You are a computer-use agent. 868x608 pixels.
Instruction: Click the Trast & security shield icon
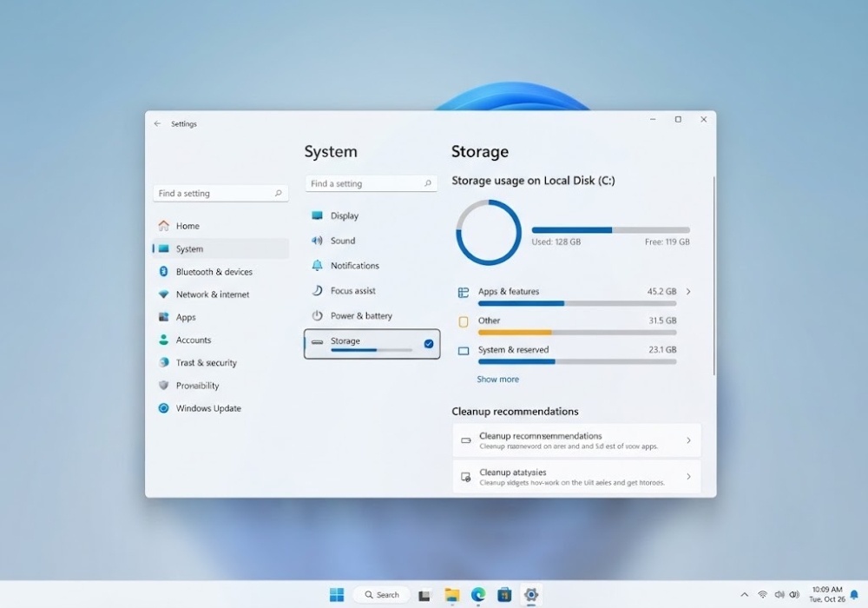click(163, 362)
